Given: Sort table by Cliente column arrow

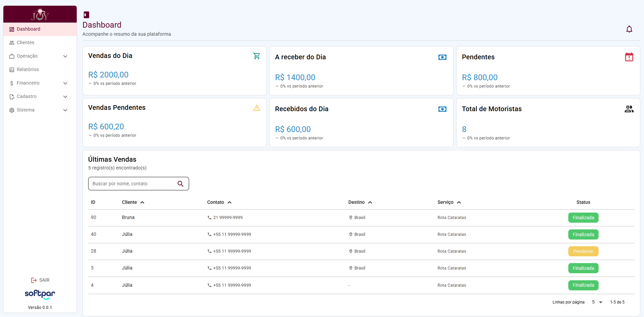Looking at the screenshot, I should [x=142, y=202].
